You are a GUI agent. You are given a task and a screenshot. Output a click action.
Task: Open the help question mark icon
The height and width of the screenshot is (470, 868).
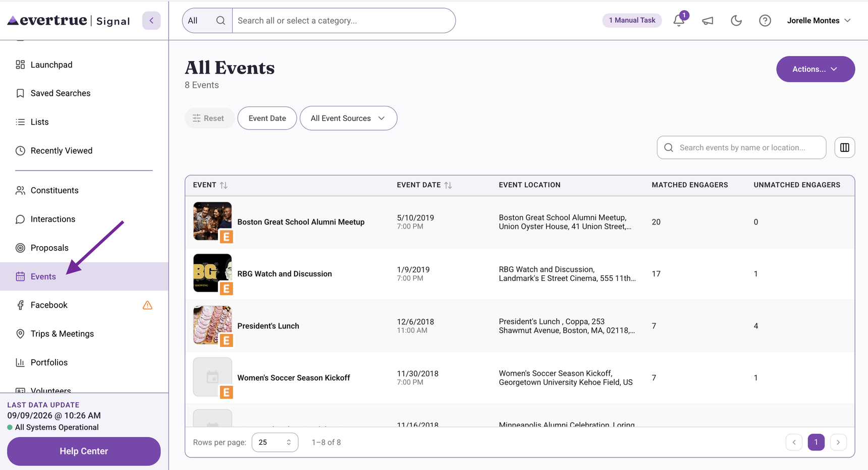765,21
